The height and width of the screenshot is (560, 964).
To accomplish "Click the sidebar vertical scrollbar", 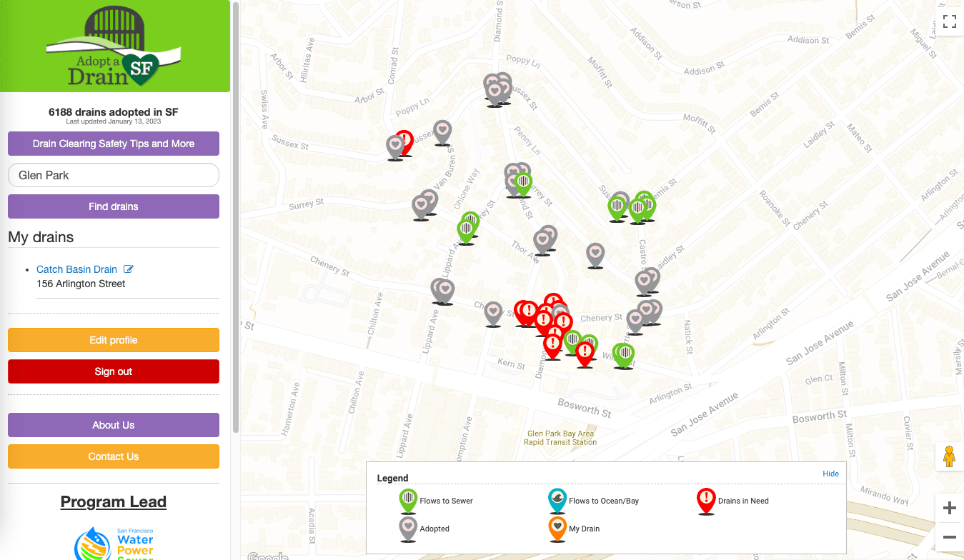I will click(236, 218).
